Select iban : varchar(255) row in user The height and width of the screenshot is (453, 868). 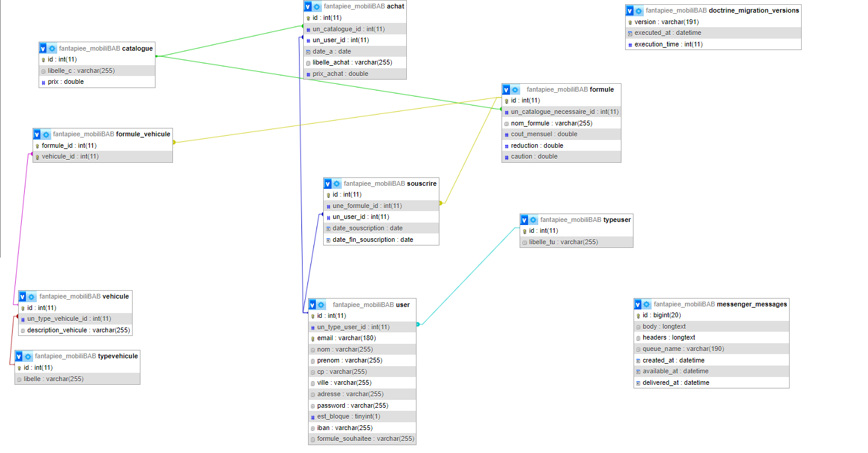pyautogui.click(x=362, y=428)
